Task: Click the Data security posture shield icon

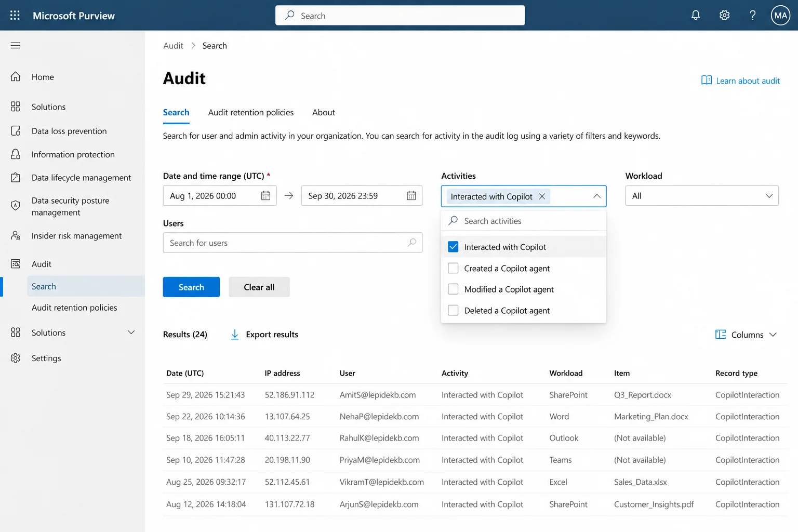Action: [x=16, y=206]
